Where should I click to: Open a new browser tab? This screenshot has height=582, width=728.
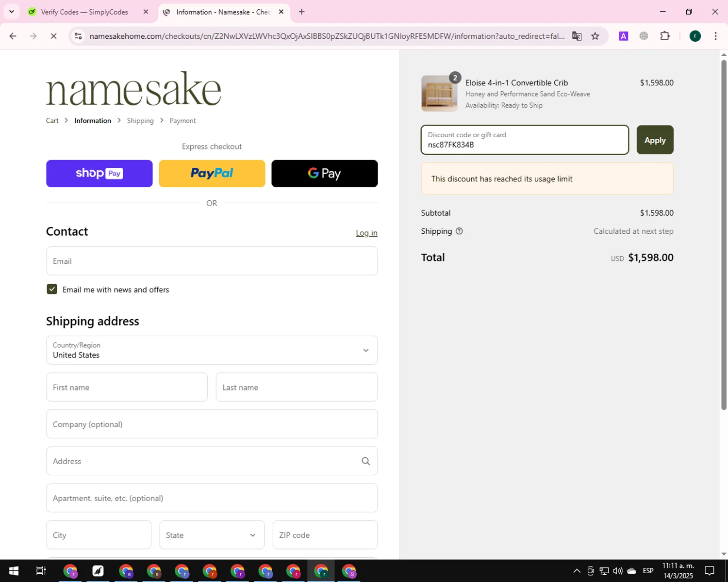(301, 12)
